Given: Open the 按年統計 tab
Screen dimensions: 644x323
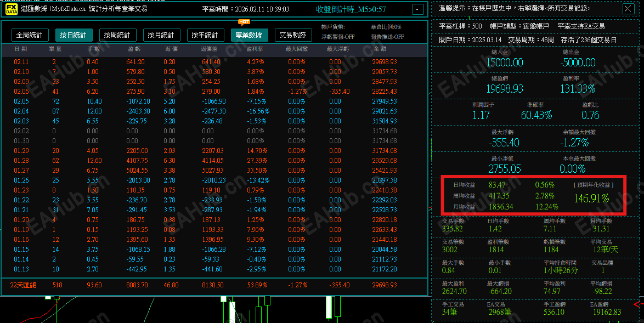Looking at the screenshot, I should click(205, 35).
